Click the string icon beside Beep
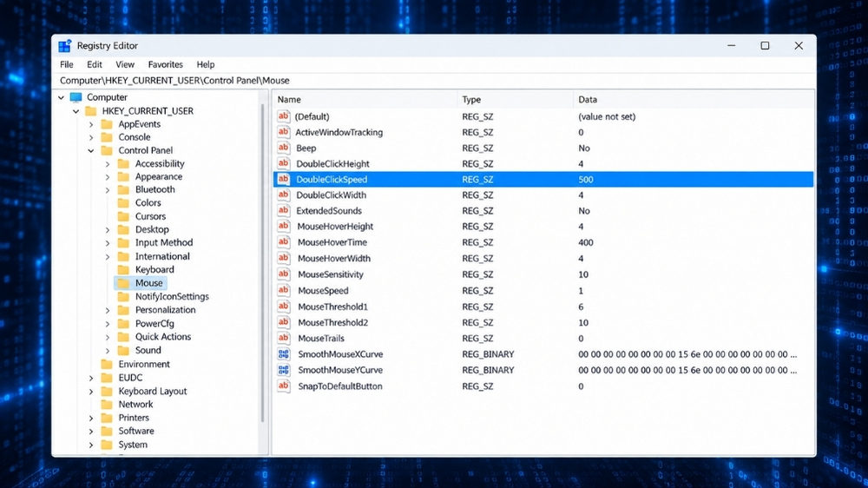Viewport: 868px width, 488px height. coord(284,148)
